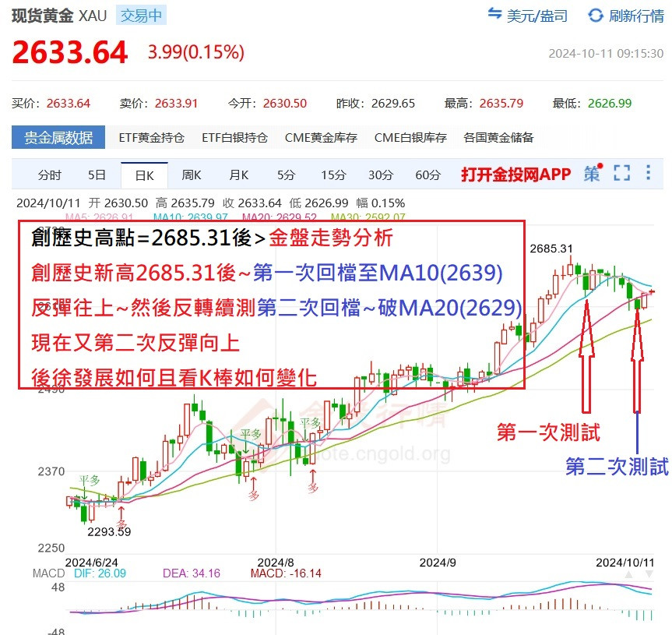This screenshot has height=635, width=672.
Task: Click chart header 幅 0.15% value
Action: [x=380, y=203]
